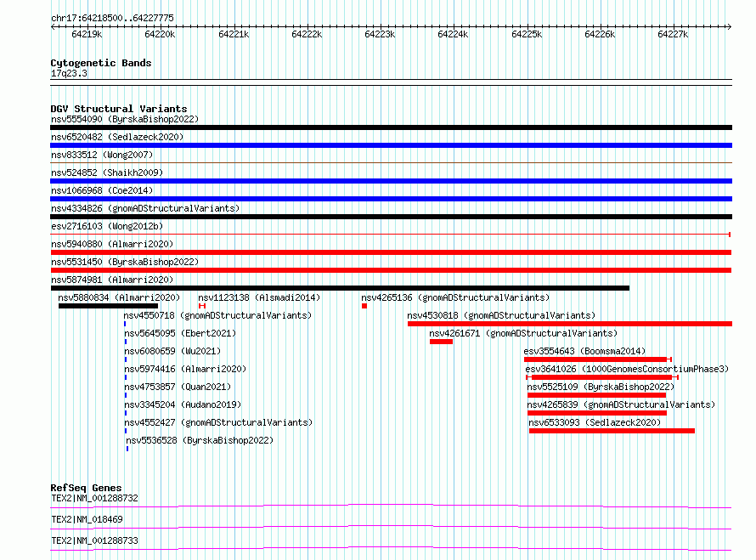This screenshot has width=756, height=560.
Task: Open the nsv6533093 (Sedlazeck2020) label
Action: 595,422
